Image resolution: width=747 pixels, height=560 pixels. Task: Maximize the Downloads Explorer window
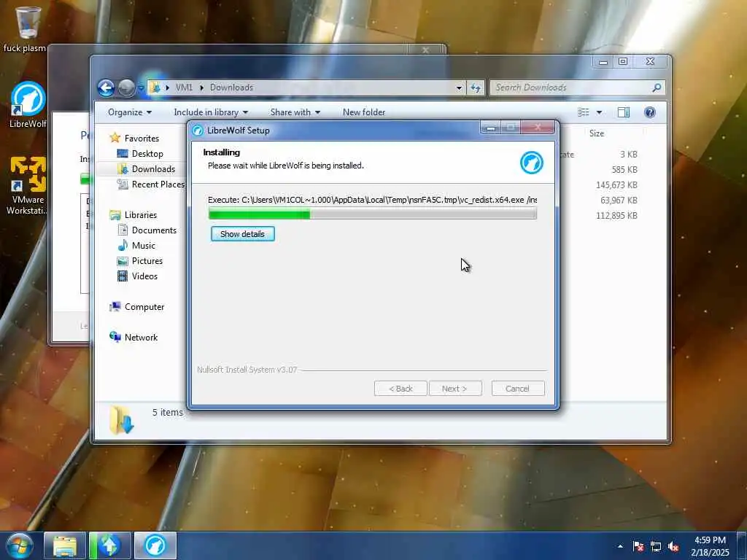pos(623,61)
